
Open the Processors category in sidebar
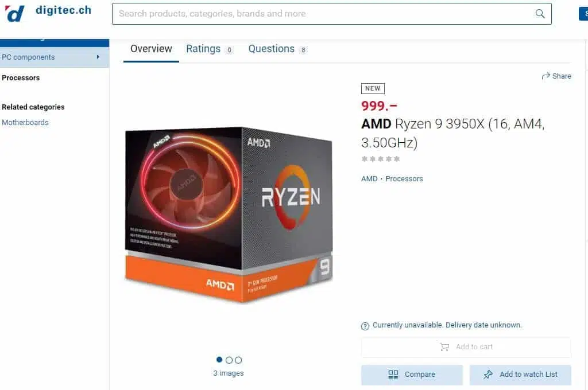coord(21,78)
